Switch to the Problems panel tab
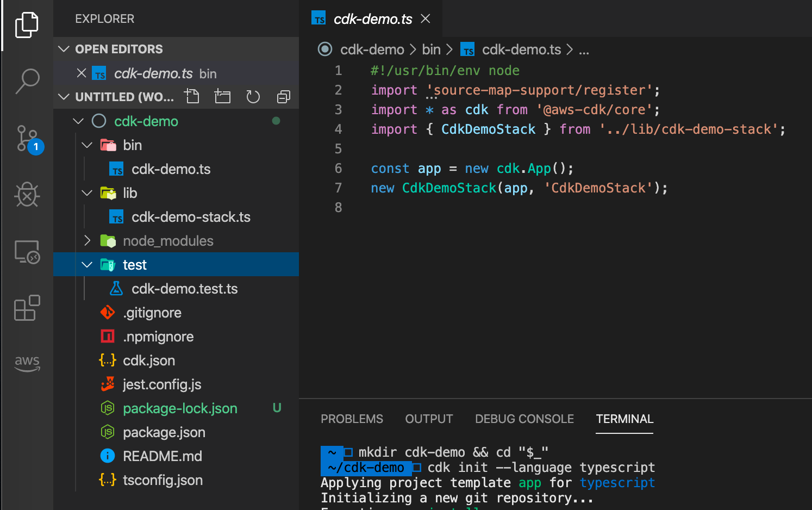Image resolution: width=812 pixels, height=510 pixels. tap(352, 419)
